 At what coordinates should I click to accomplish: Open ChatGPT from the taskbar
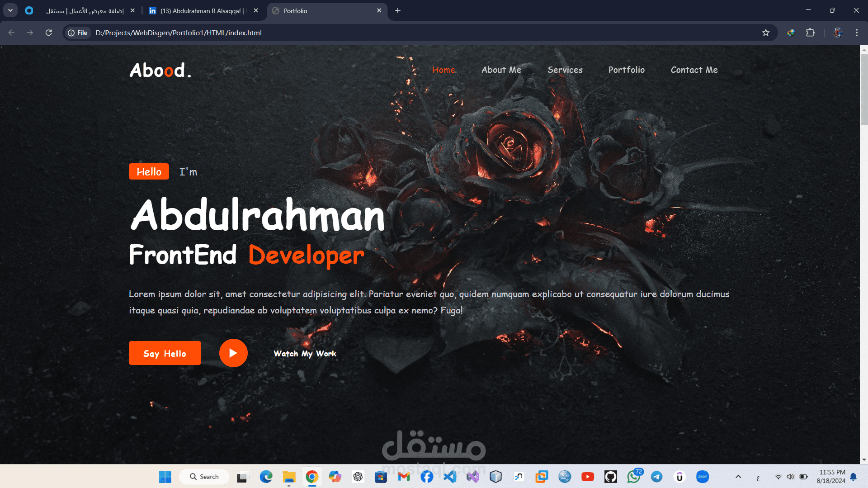click(358, 477)
